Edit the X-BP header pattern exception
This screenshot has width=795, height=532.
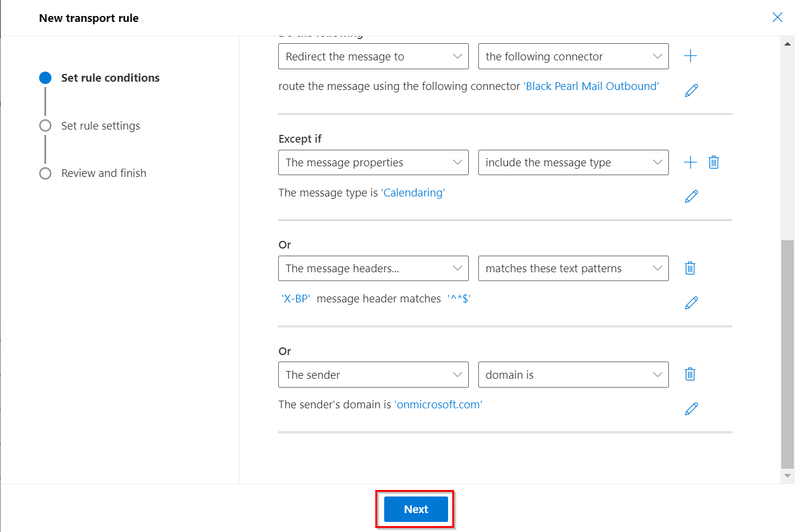click(691, 303)
